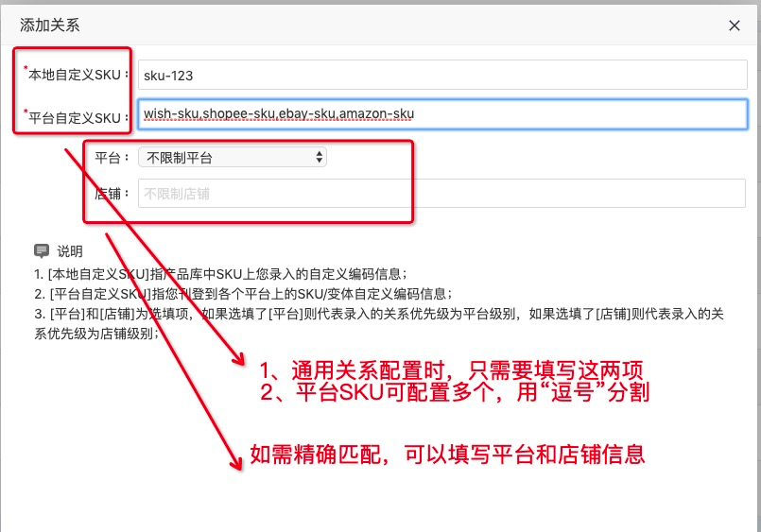Click the 平台 label beside the dropdown
The width and height of the screenshot is (761, 532).
click(x=110, y=158)
